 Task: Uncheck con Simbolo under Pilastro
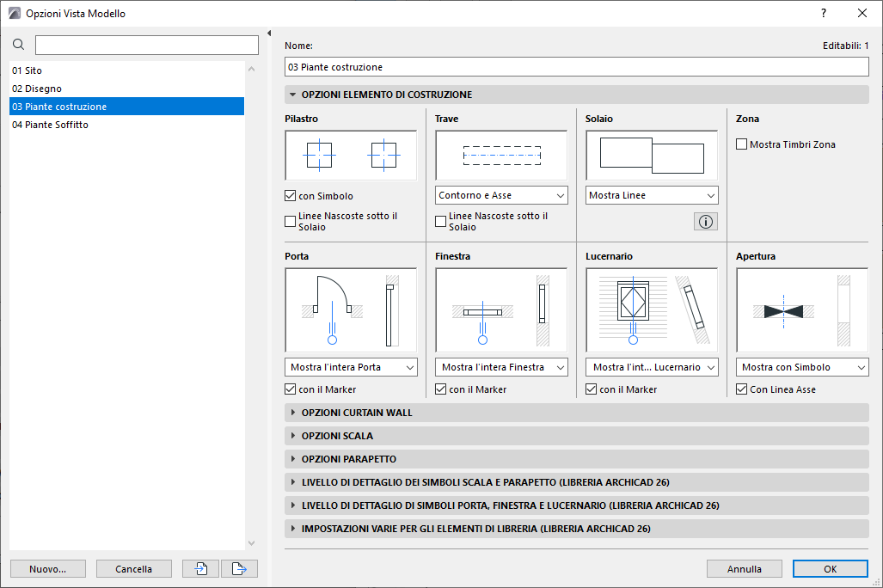290,195
